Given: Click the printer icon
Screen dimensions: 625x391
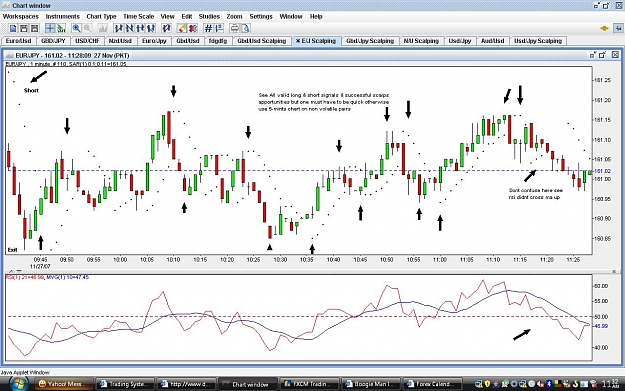Looking at the screenshot, I should [x=235, y=28].
